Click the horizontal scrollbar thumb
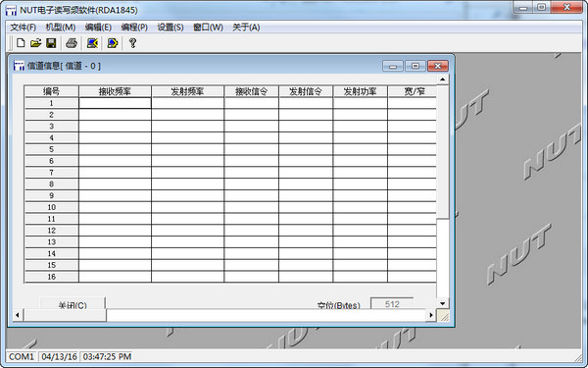This screenshot has height=368, width=588. (x=65, y=315)
